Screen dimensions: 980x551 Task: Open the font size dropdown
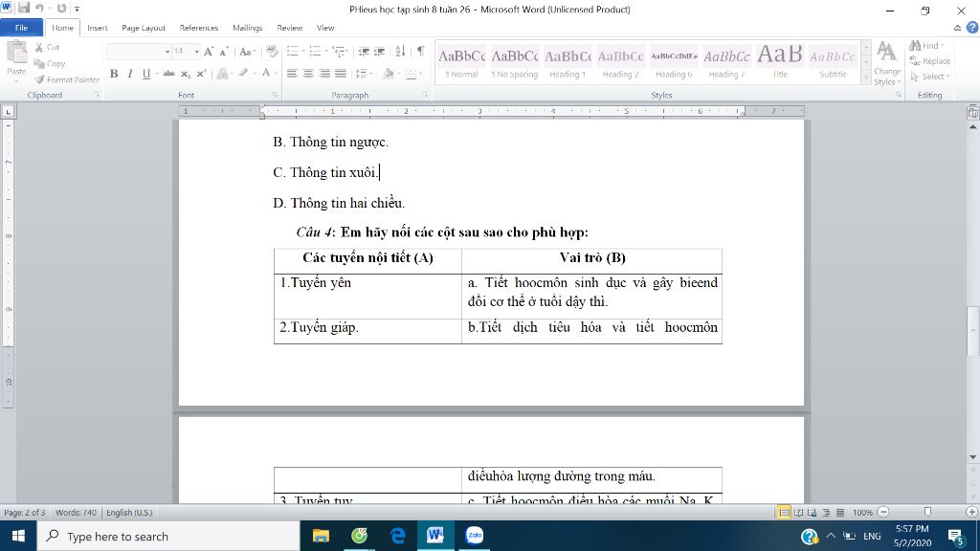click(x=196, y=52)
